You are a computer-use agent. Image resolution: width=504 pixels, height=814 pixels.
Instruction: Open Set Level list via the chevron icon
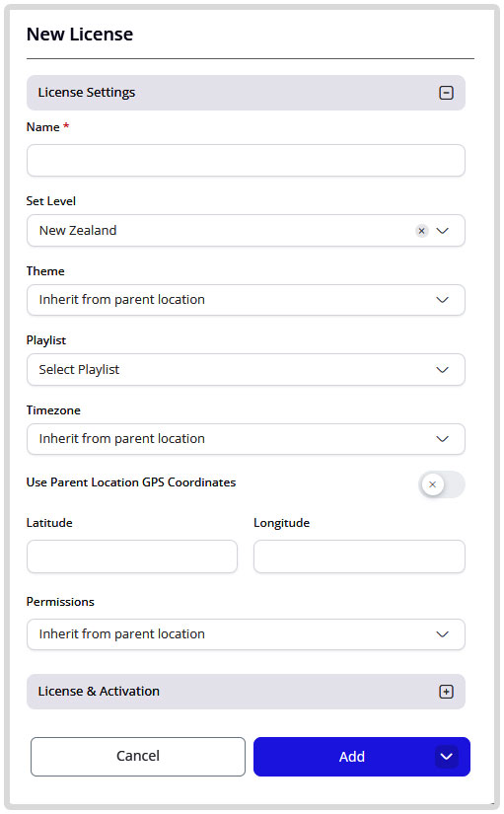click(x=442, y=231)
